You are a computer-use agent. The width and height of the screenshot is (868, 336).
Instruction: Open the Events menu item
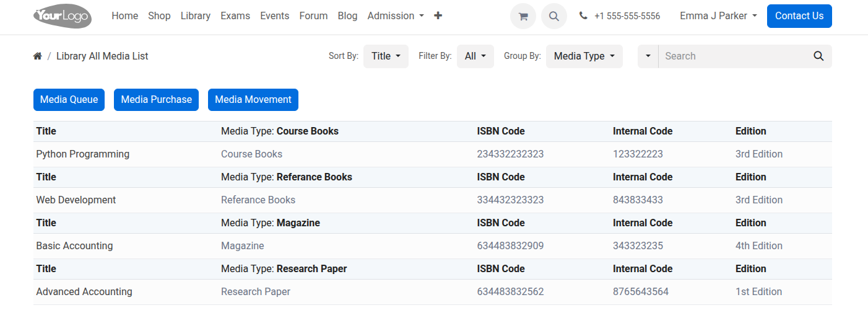click(x=275, y=16)
